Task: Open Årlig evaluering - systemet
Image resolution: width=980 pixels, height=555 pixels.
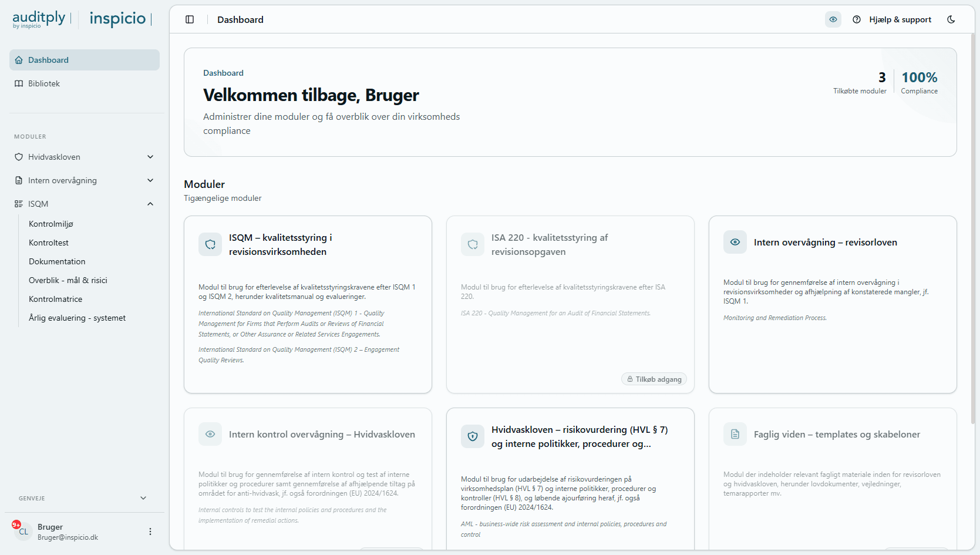Action: (78, 318)
